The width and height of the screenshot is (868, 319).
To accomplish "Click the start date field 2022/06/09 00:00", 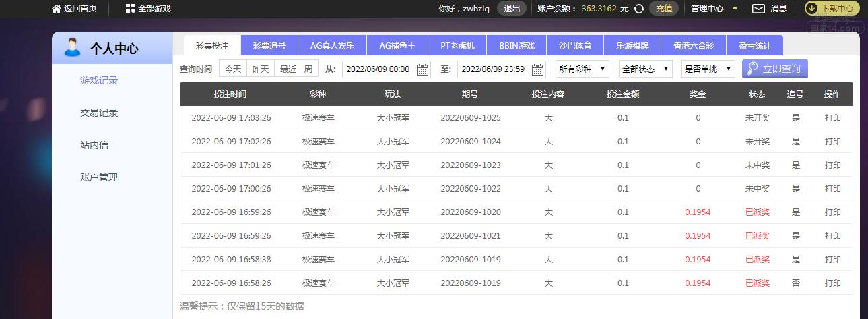I will tap(387, 69).
